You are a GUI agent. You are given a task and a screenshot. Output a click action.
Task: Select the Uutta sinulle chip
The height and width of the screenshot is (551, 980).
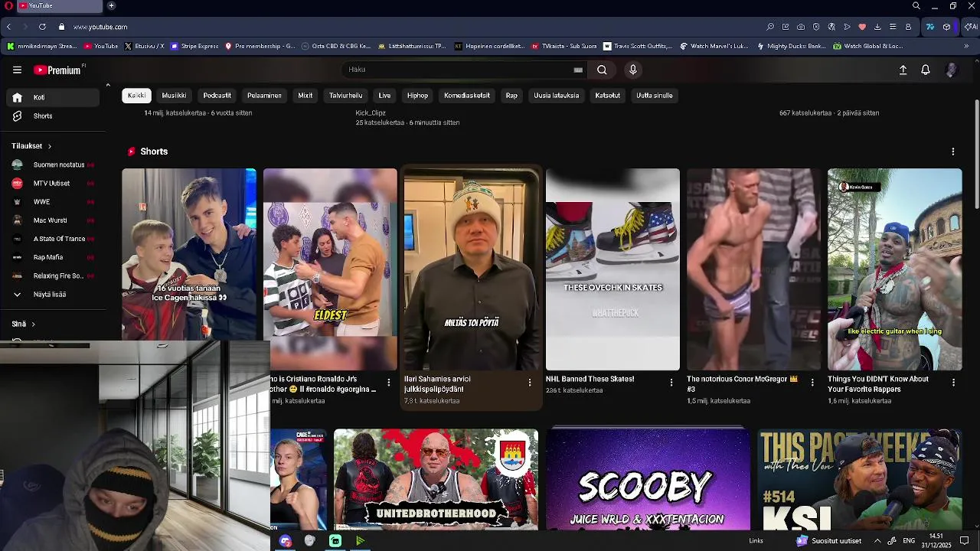[654, 96]
